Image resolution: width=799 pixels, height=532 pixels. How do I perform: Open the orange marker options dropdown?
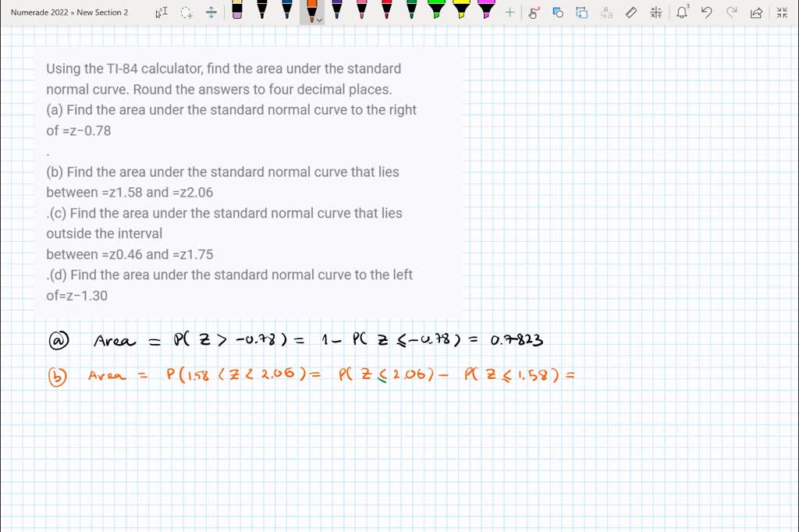click(x=319, y=18)
